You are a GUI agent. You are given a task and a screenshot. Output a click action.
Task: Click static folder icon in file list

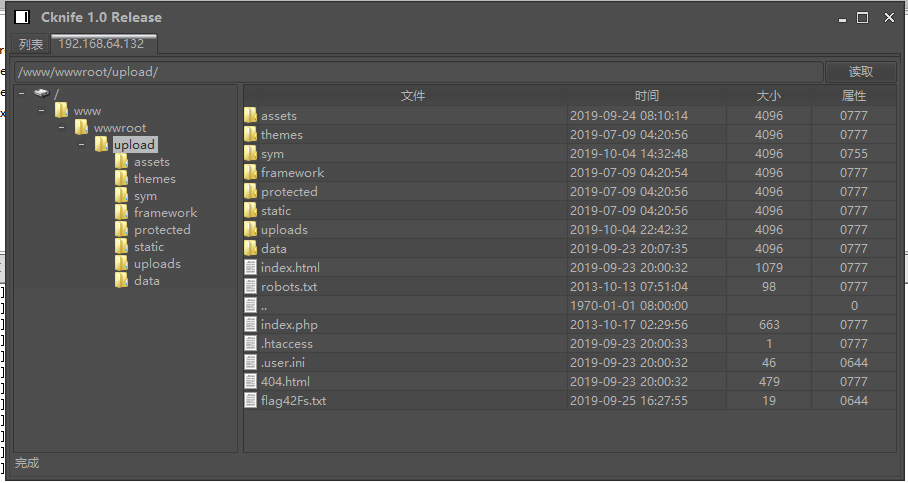point(250,210)
